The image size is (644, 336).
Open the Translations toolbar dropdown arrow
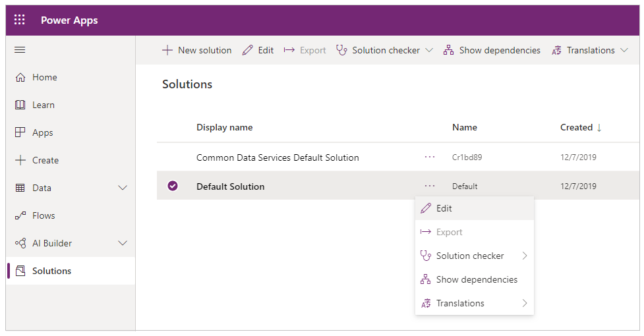(624, 50)
